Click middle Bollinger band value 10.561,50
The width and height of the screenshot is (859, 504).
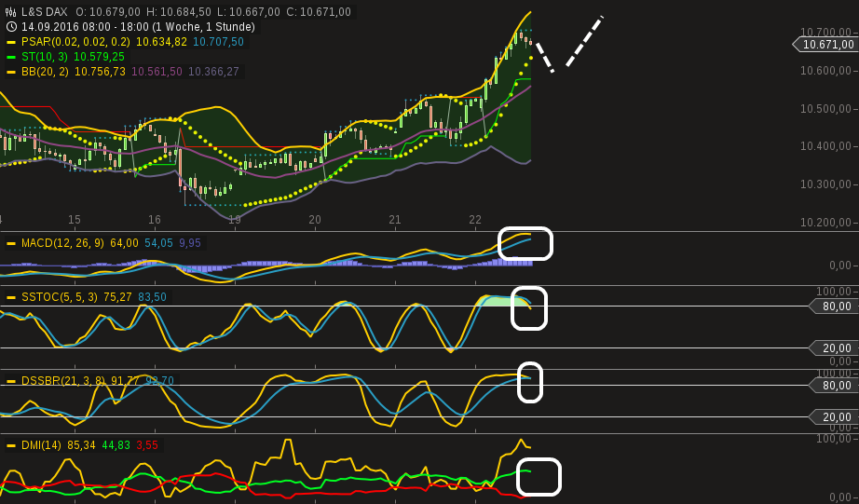coord(157,71)
